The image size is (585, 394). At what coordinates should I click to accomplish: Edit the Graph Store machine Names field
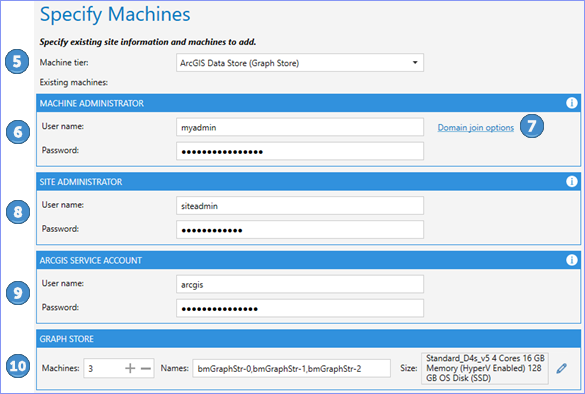tap(291, 369)
